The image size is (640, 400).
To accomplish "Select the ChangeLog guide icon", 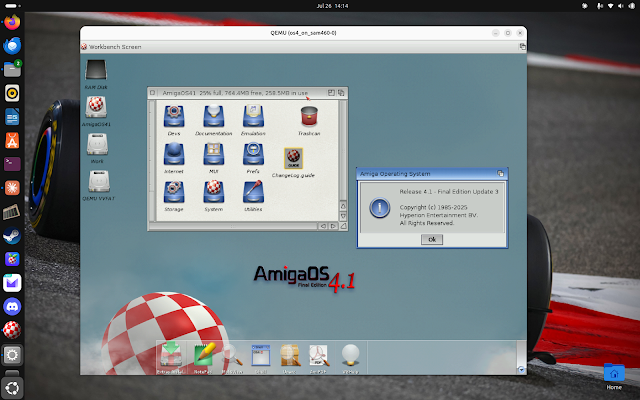I will click(293, 158).
